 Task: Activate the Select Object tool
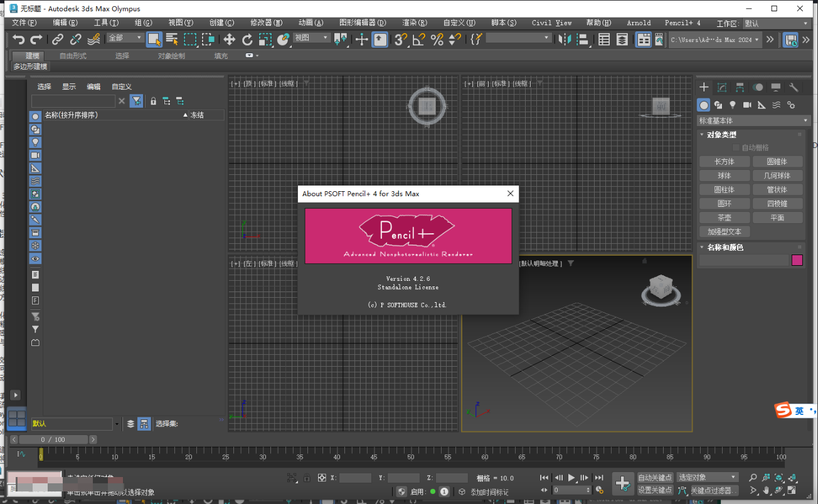(154, 39)
